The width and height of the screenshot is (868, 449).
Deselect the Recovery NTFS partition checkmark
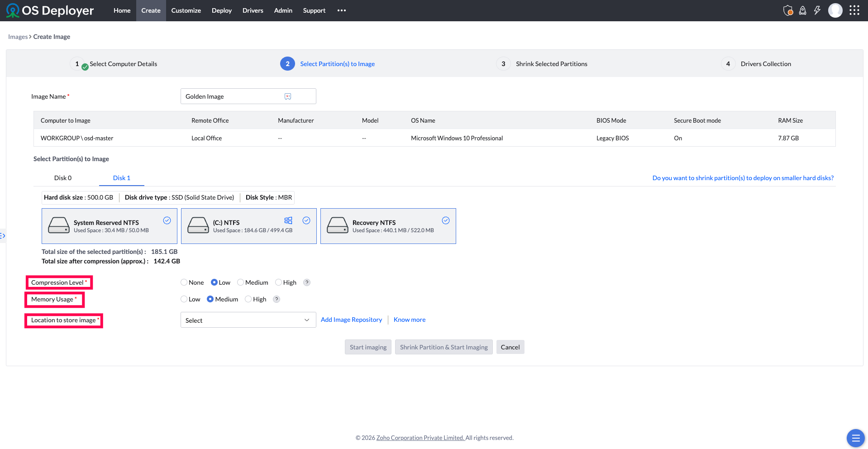[x=446, y=220]
